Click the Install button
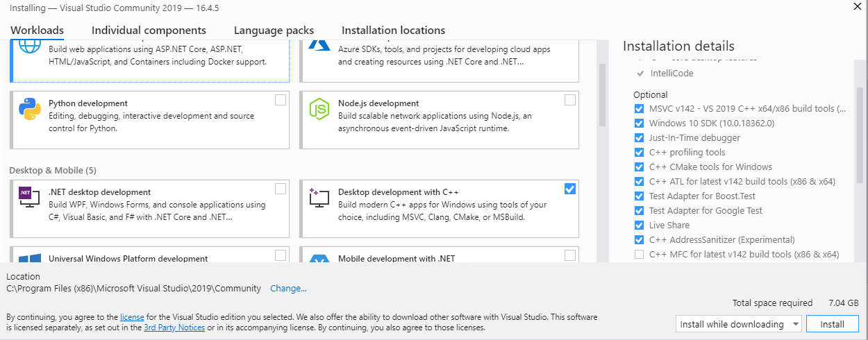868x340 pixels. point(832,324)
